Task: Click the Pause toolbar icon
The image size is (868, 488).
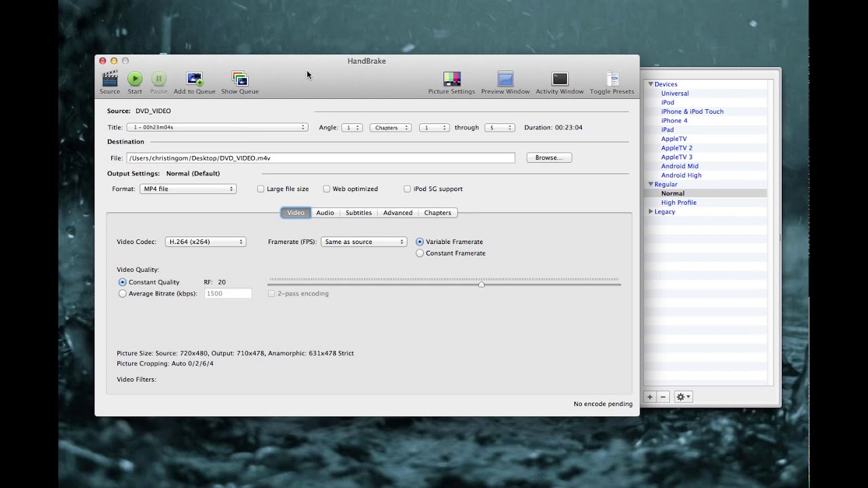Action: [x=159, y=79]
